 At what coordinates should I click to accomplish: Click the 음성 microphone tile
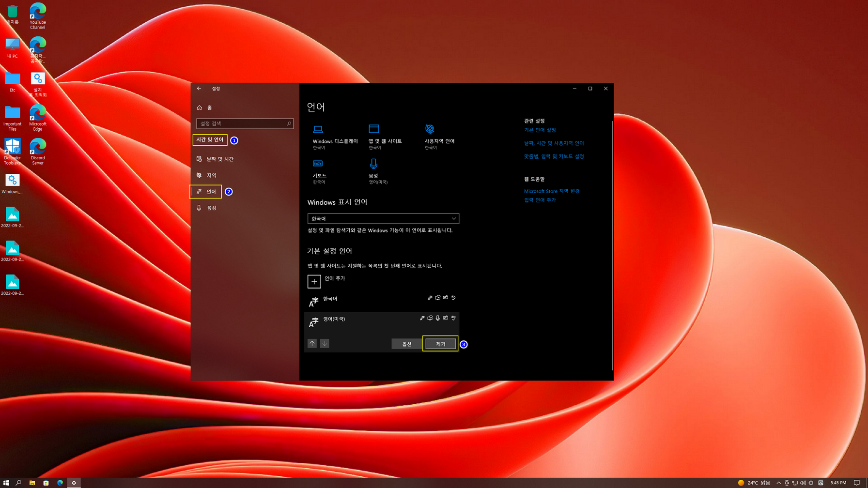378,171
